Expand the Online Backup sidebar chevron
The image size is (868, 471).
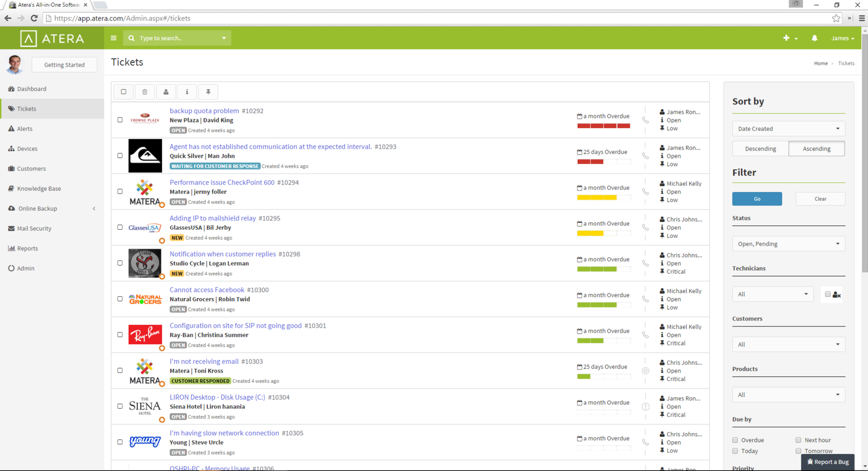point(94,209)
